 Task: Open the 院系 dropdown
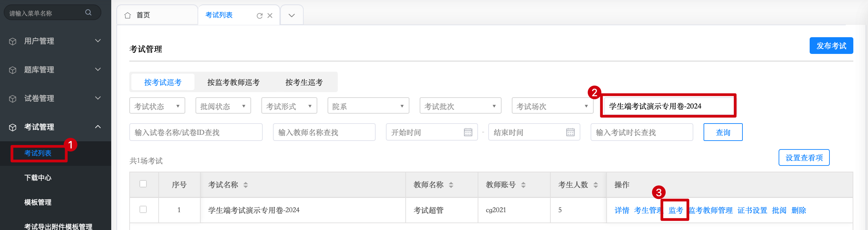pyautogui.click(x=368, y=106)
